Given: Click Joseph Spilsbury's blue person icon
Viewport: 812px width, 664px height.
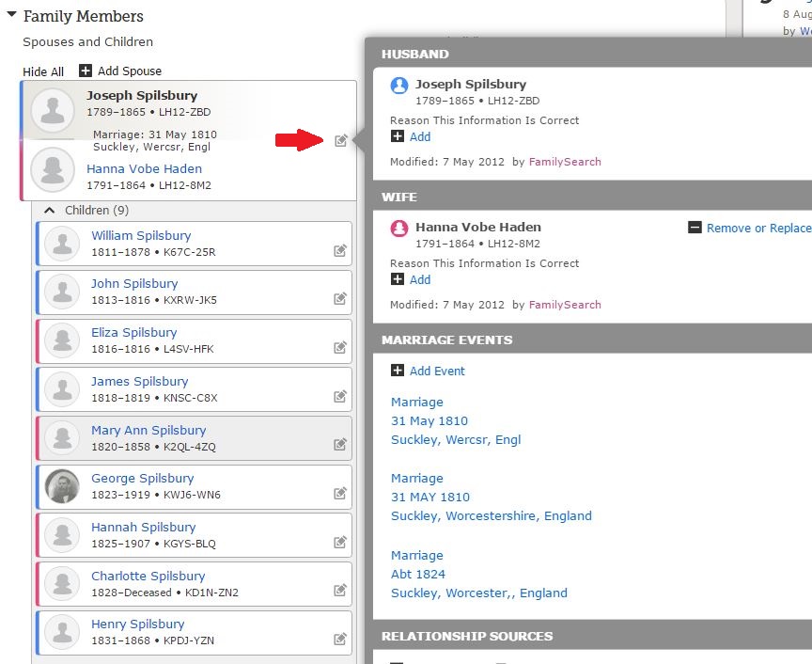Looking at the screenshot, I should [x=399, y=85].
